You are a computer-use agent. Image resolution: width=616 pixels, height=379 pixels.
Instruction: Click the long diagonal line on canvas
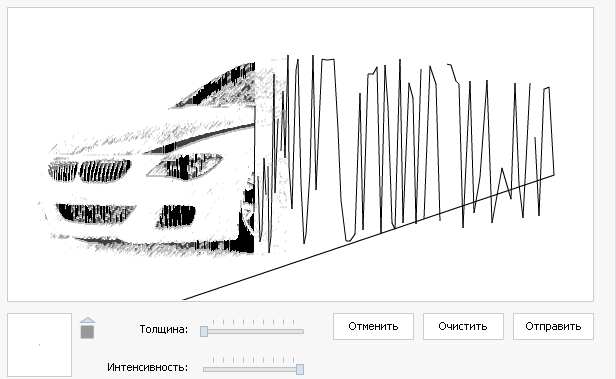coord(368,237)
